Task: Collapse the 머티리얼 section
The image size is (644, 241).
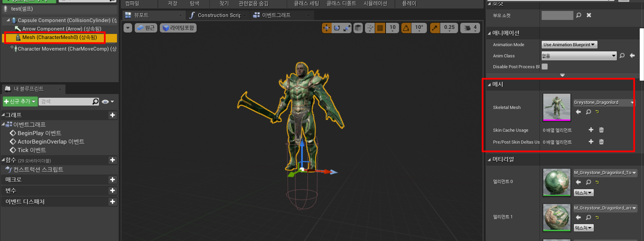Action: (489, 160)
